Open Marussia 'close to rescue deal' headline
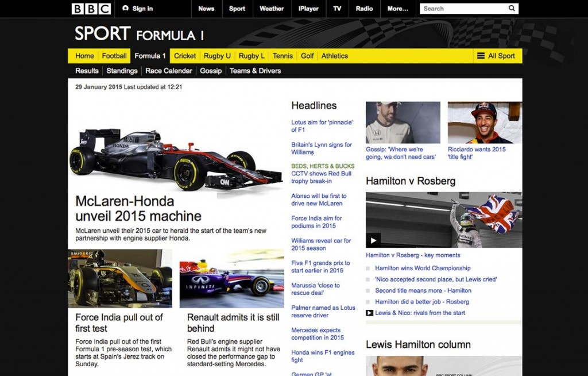This screenshot has width=588, height=376. [315, 289]
